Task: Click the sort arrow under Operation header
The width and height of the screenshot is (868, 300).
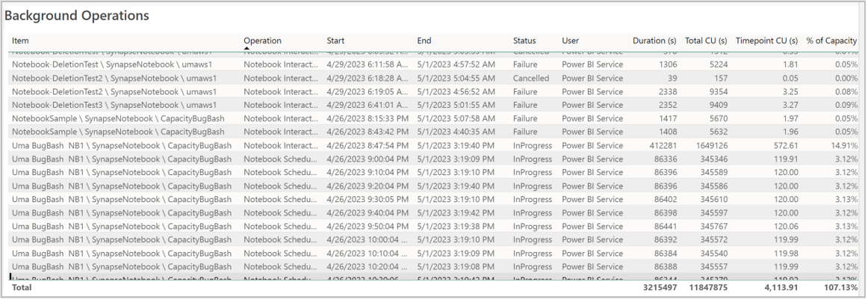Action: pos(247,48)
